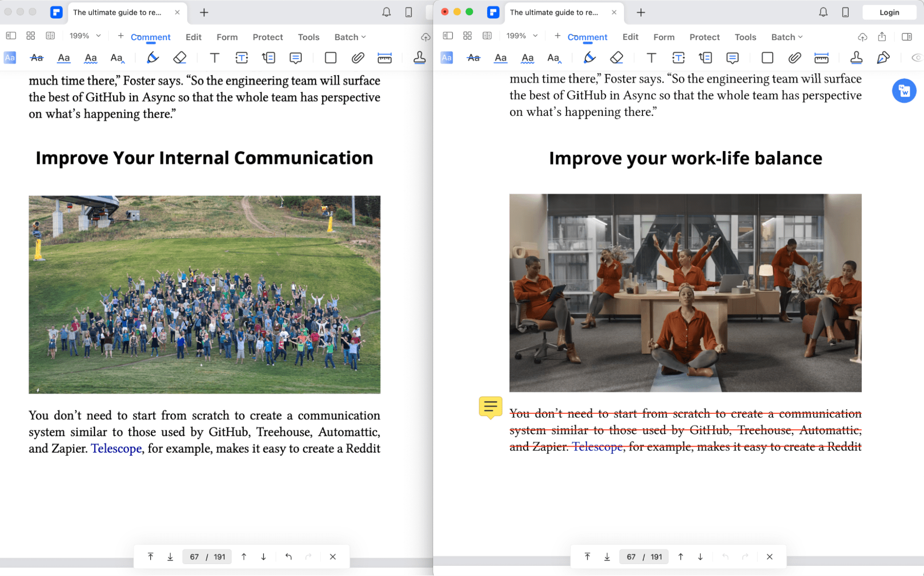This screenshot has width=924, height=576.
Task: Open the yellow sticky note comment
Action: click(x=490, y=407)
